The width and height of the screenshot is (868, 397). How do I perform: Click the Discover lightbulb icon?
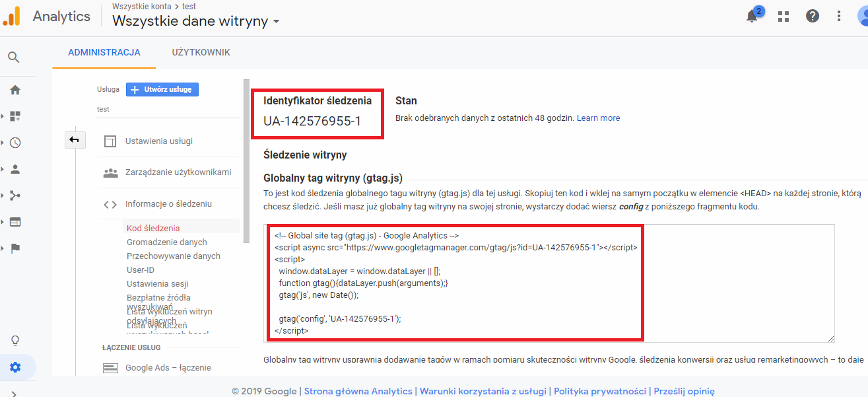point(15,341)
